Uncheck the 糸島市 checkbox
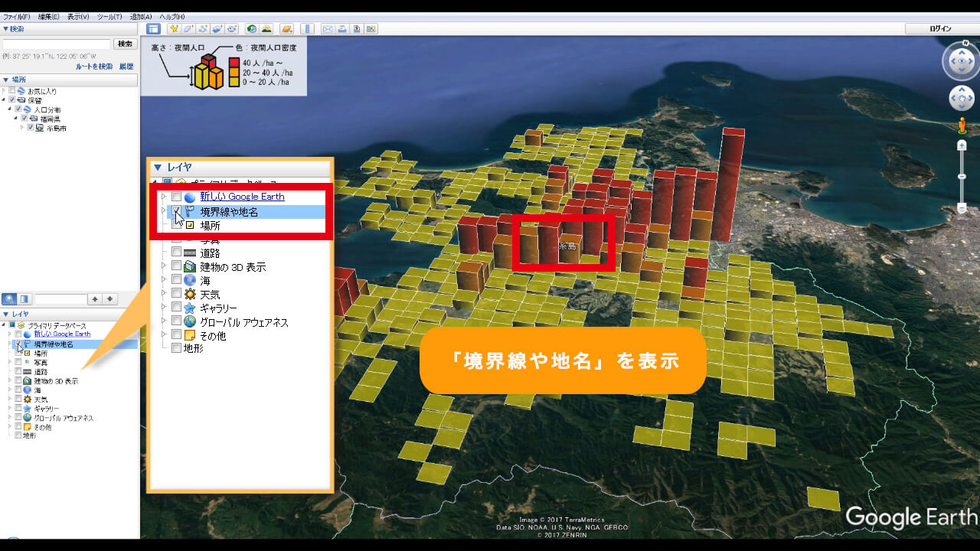The height and width of the screenshot is (551, 980). (x=31, y=128)
